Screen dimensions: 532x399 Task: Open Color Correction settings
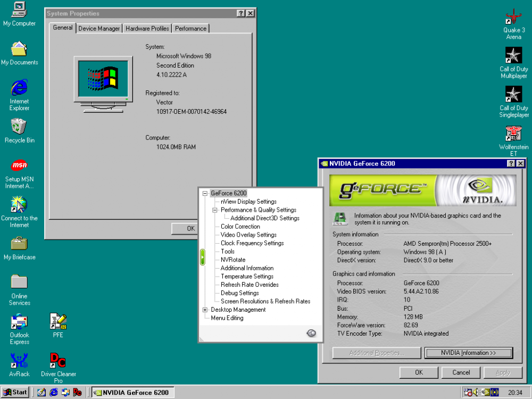coord(240,226)
